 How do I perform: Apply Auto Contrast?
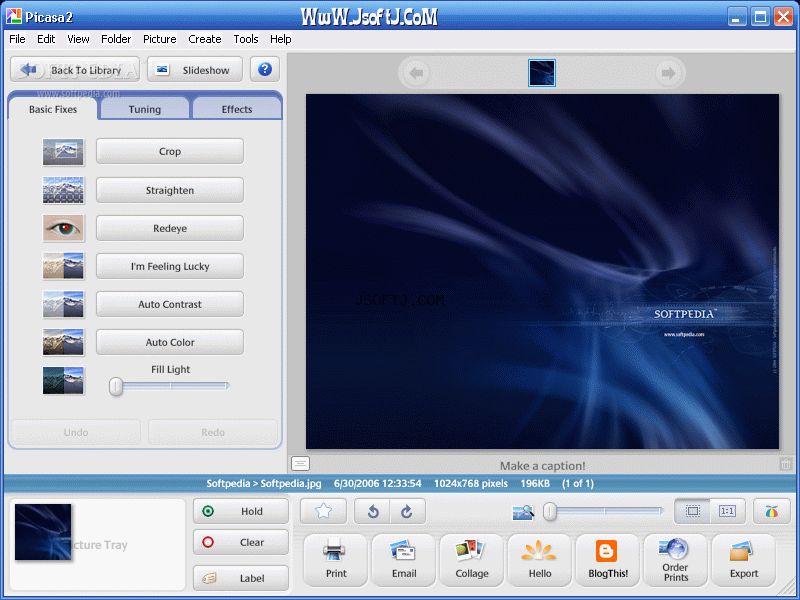point(170,304)
